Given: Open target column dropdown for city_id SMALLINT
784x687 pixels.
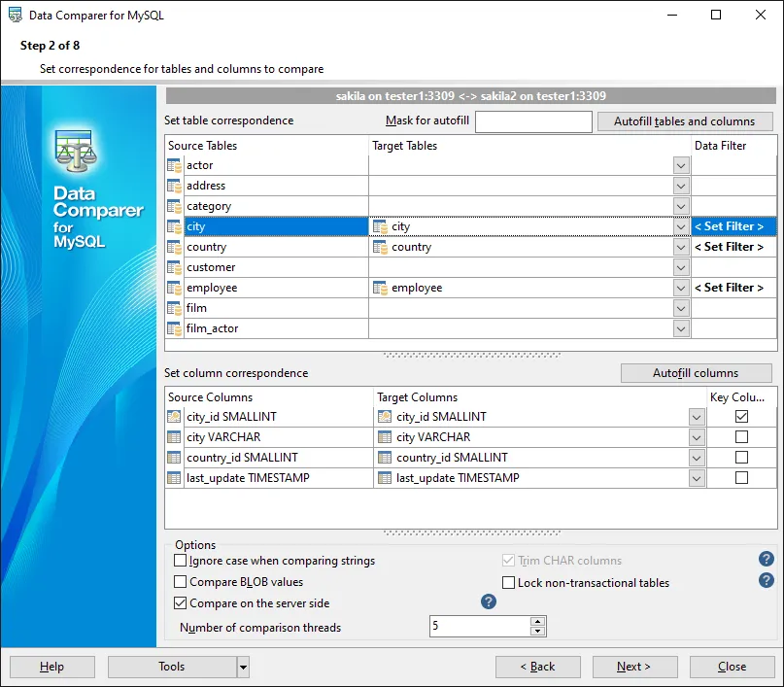Looking at the screenshot, I should [x=697, y=417].
